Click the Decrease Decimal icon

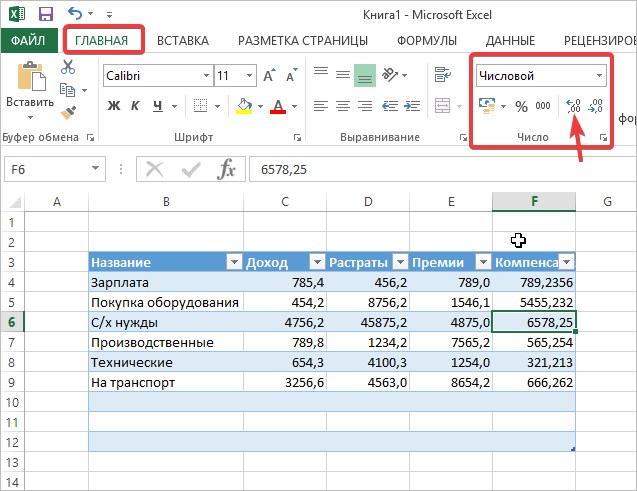[596, 106]
